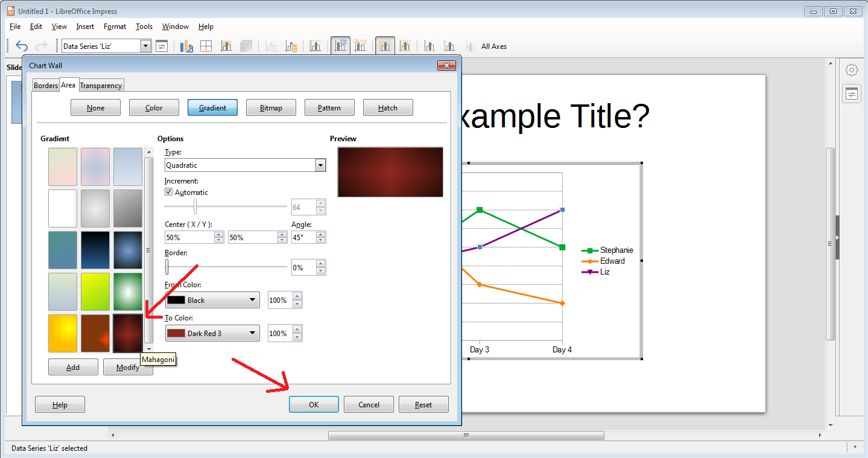Expand the From Color Black dropdown

212,300
